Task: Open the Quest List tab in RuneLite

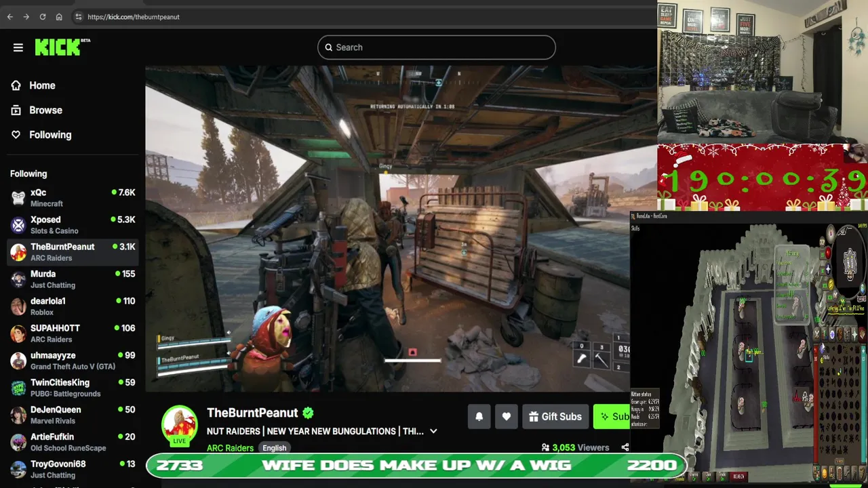Action: (x=832, y=335)
